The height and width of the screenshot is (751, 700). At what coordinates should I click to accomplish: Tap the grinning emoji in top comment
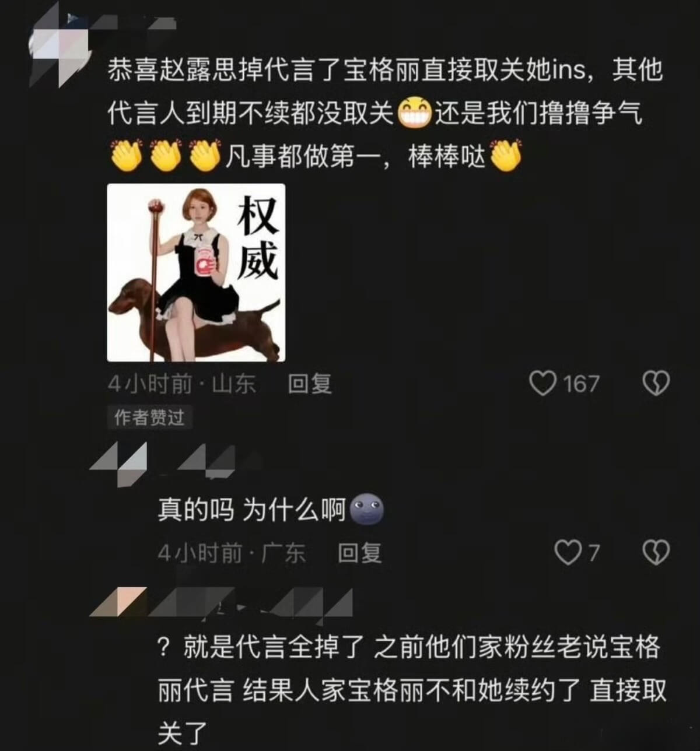tap(414, 113)
